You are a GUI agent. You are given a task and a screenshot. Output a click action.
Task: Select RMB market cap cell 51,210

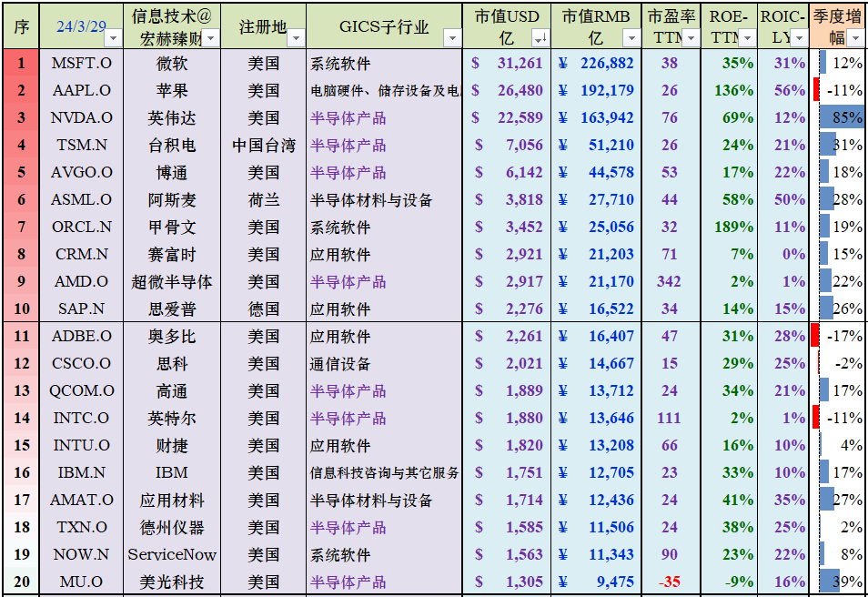(x=596, y=145)
